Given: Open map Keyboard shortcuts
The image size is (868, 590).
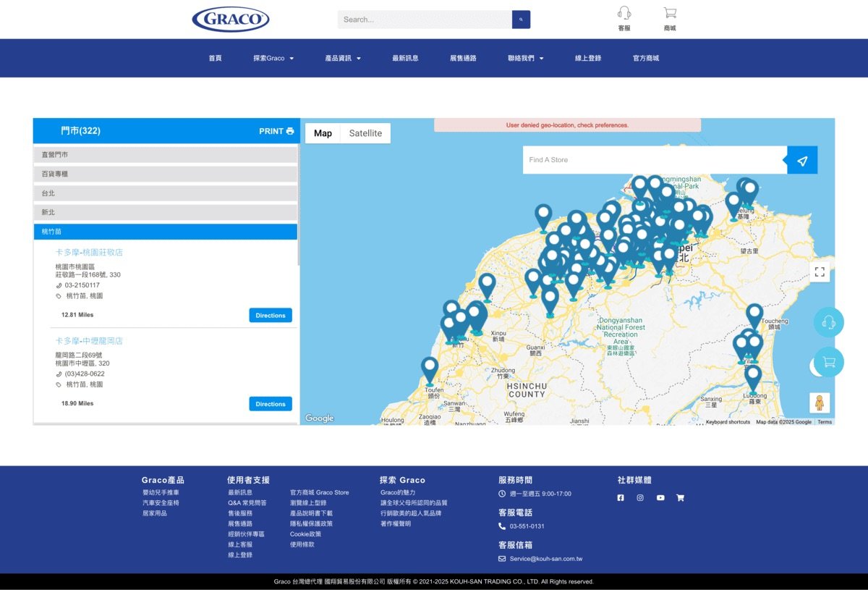Looking at the screenshot, I should 728,422.
